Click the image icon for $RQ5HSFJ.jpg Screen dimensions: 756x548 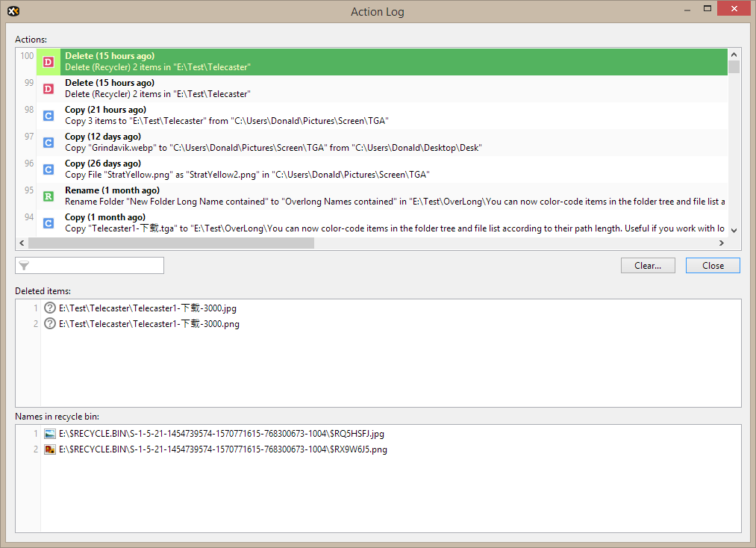point(50,433)
